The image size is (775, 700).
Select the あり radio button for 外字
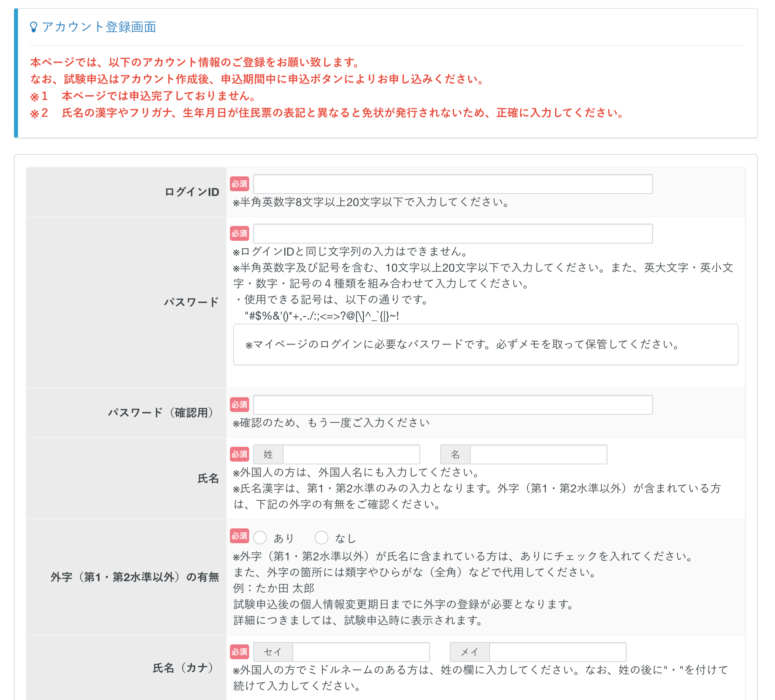pyautogui.click(x=260, y=538)
